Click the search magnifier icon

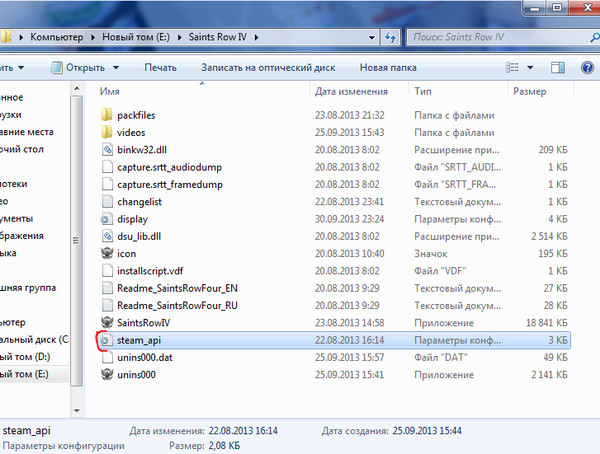point(595,37)
